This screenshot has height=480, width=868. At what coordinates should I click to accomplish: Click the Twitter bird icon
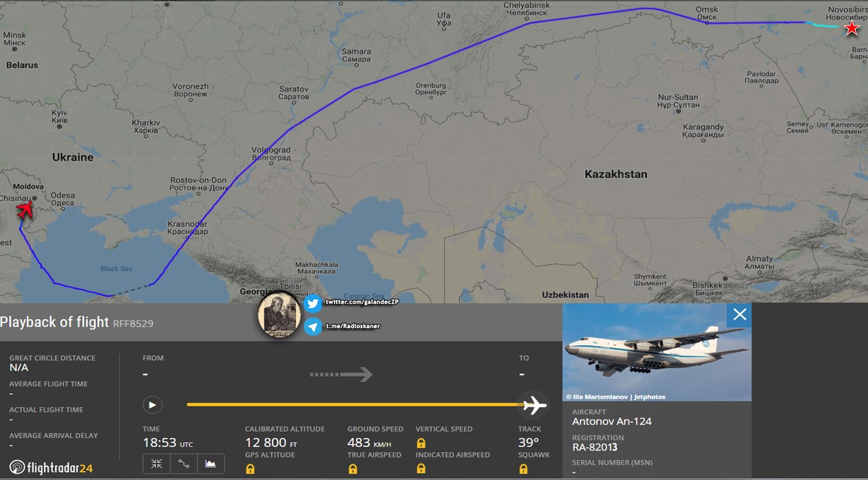pyautogui.click(x=313, y=303)
